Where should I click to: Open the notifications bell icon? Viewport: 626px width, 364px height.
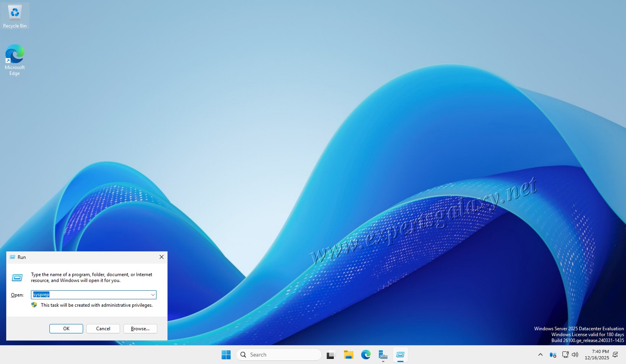615,355
